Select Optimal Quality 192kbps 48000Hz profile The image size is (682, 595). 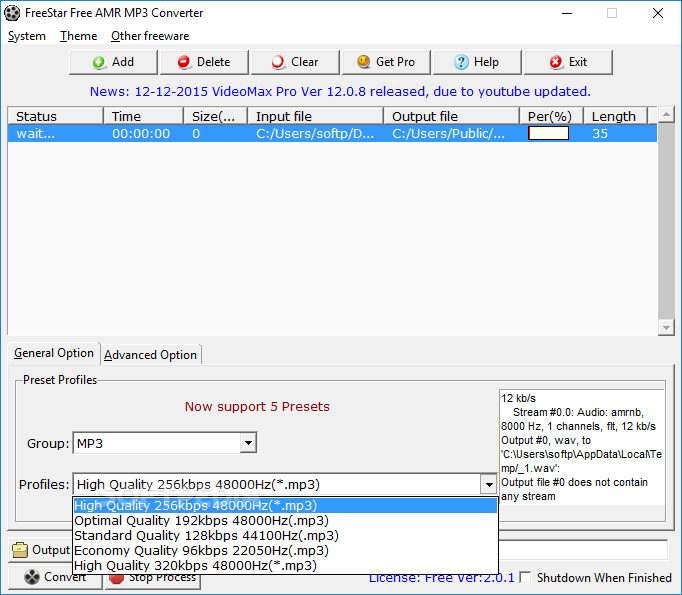click(x=285, y=521)
